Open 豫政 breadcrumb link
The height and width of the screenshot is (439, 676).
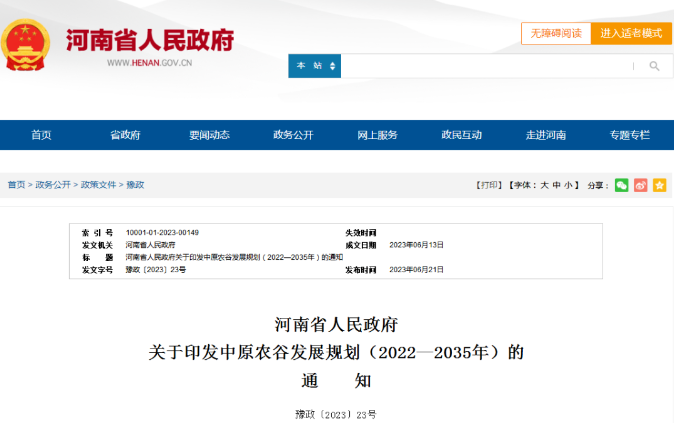pyautogui.click(x=135, y=185)
